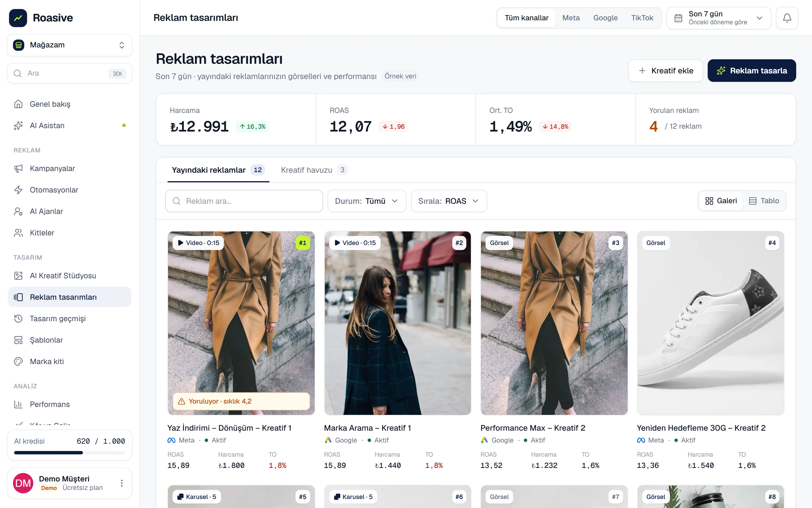Filter channels to TikTok
Screen dimensions: 812x508
[x=642, y=18]
